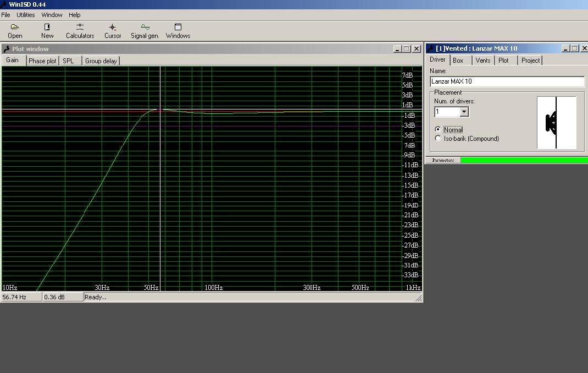
Task: Select the Normal placement radio button
Action: click(438, 130)
